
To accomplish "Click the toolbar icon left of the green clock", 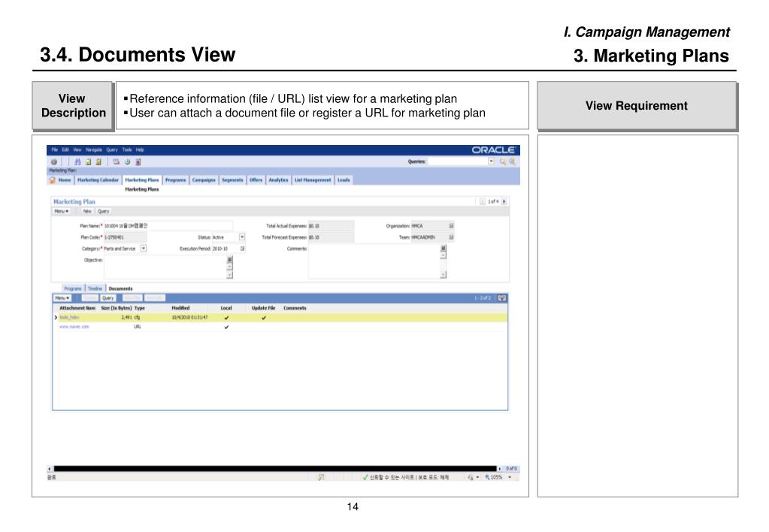I will (x=117, y=162).
